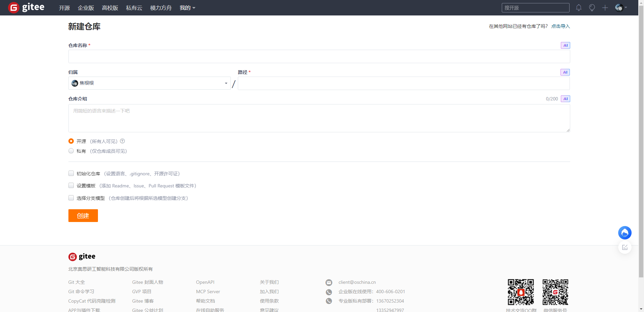Open the plus create menu icon
The height and width of the screenshot is (312, 644).
(605, 8)
